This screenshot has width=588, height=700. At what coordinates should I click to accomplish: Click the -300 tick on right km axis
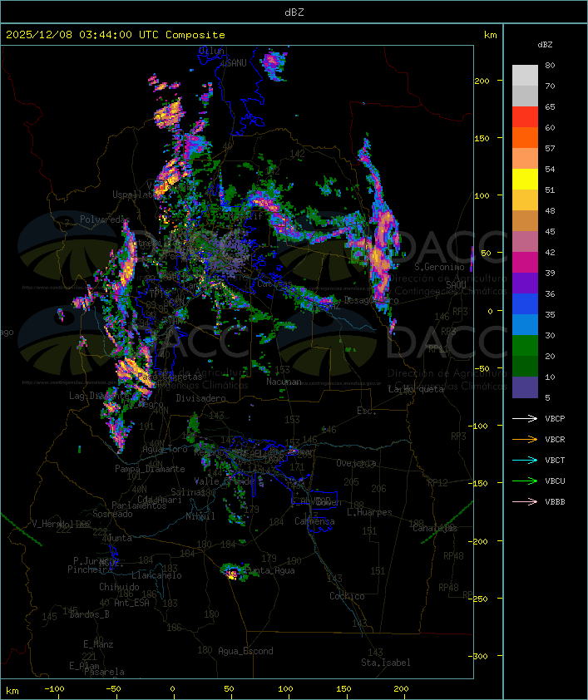tap(478, 656)
